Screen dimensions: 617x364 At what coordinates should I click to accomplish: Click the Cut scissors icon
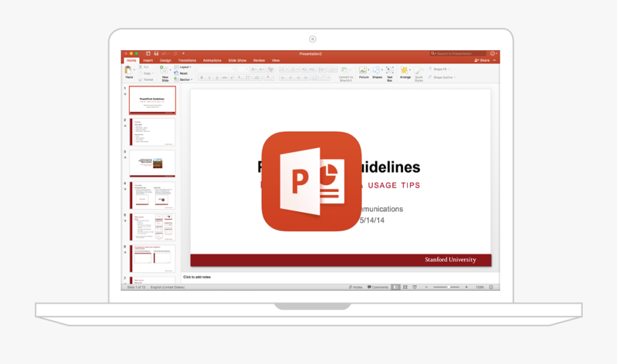point(141,67)
